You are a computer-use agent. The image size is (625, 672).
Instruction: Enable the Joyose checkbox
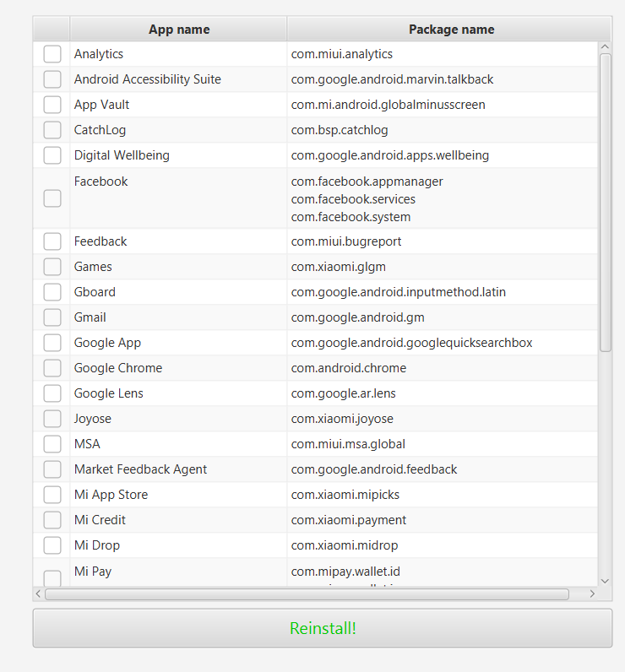pos(52,418)
